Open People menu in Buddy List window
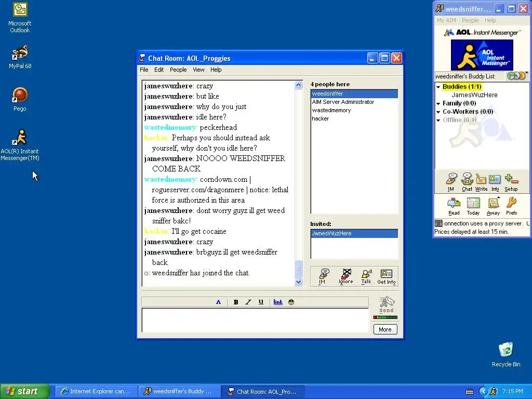Image resolution: width=532 pixels, height=399 pixels. click(x=470, y=20)
